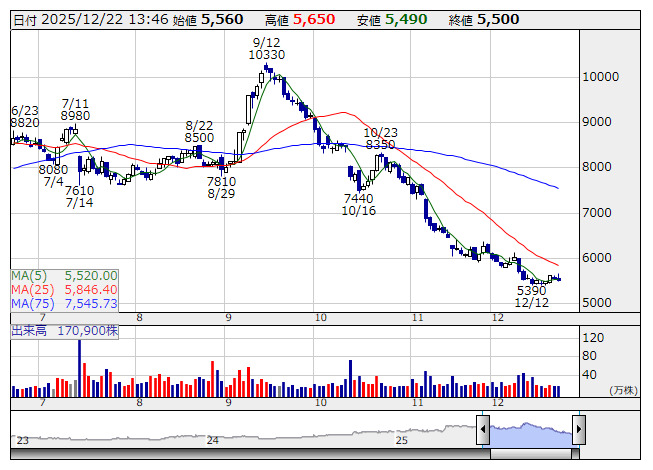Click year 24 in the overview timeline
Viewport: 653px width, 470px height.
(212, 440)
